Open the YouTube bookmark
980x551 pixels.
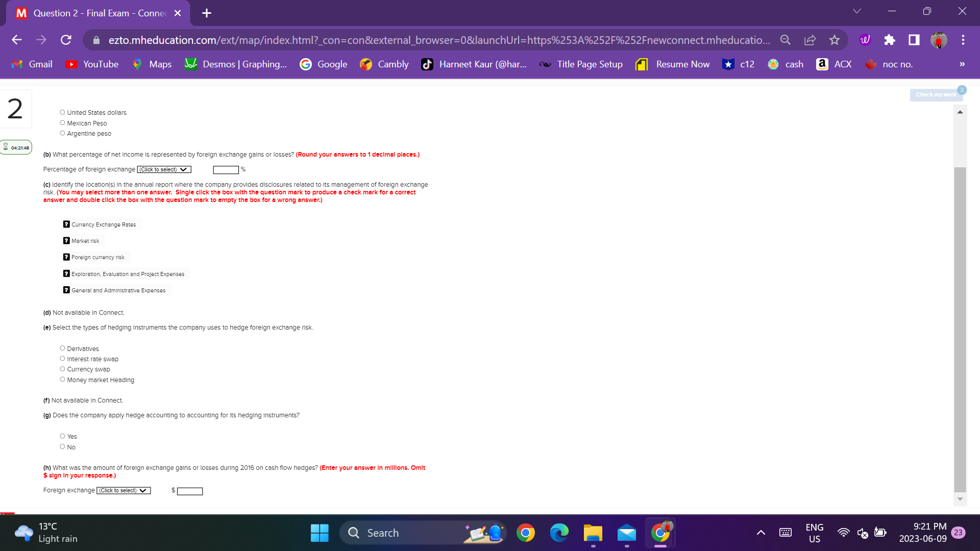tap(92, 64)
